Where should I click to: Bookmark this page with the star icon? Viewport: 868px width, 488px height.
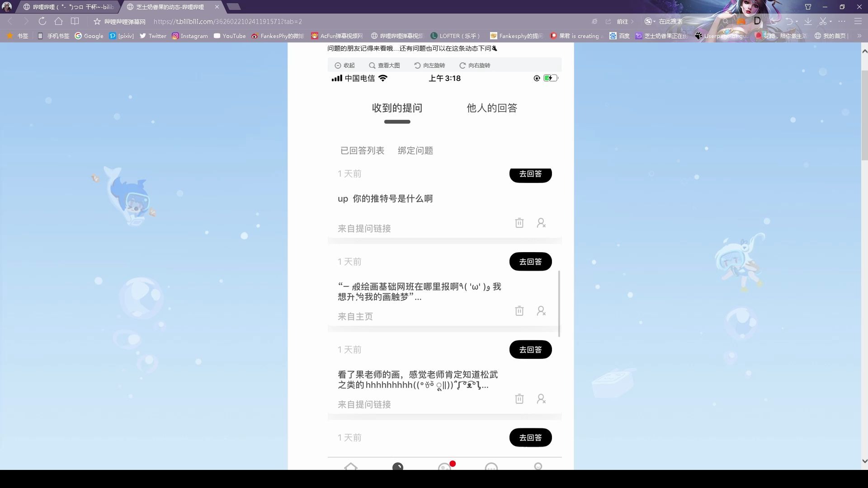point(97,21)
